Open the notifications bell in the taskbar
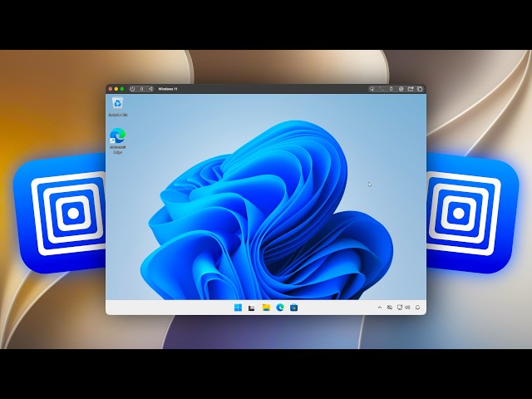Viewport: 532px width, 399px height. pos(417,308)
